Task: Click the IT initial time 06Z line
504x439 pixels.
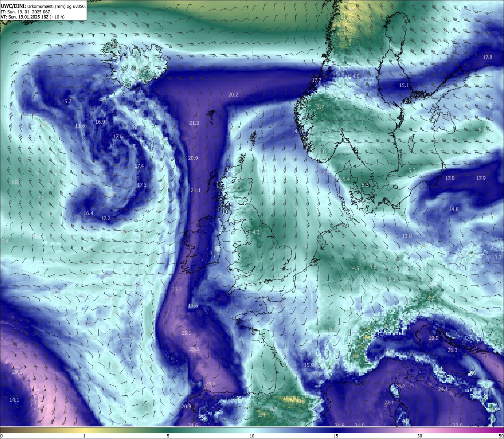Action: pyautogui.click(x=26, y=12)
